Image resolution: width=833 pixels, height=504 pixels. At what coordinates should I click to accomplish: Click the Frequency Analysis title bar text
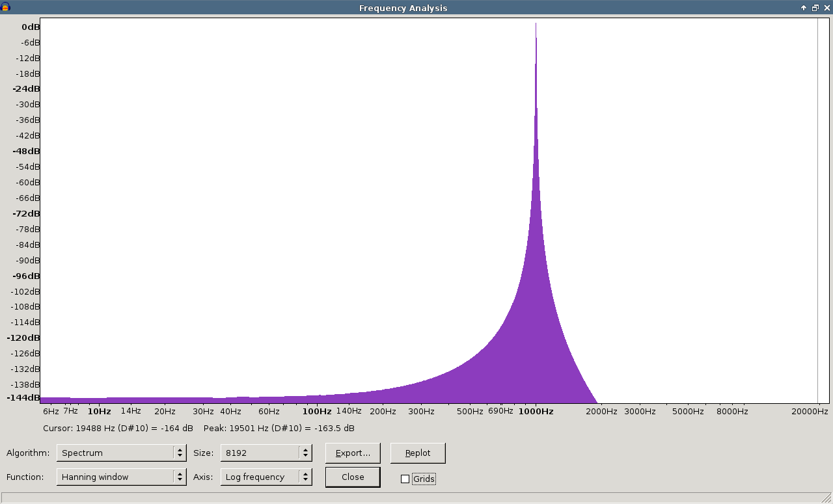coord(403,8)
